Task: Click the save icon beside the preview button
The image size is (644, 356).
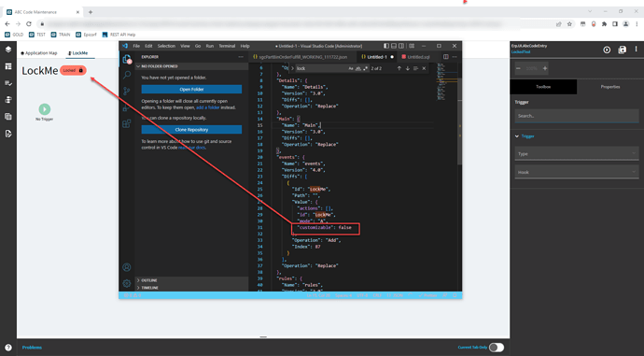Action: 623,50
